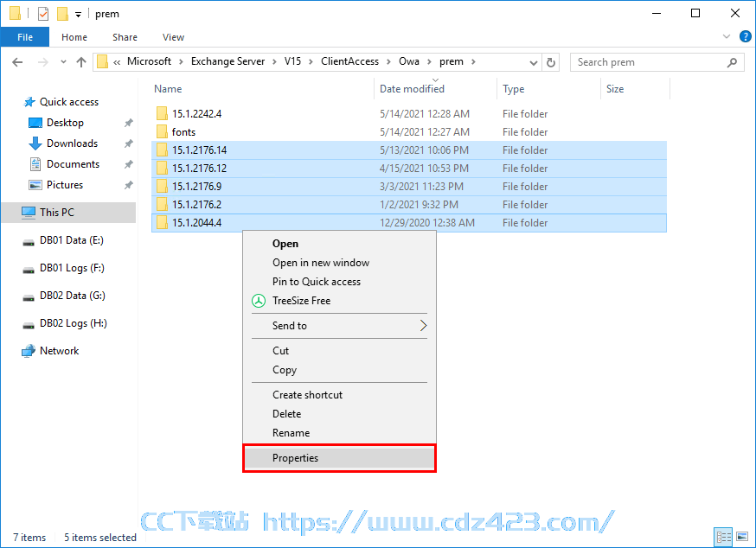
Task: Switch to Details view layout icon
Action: (x=723, y=537)
